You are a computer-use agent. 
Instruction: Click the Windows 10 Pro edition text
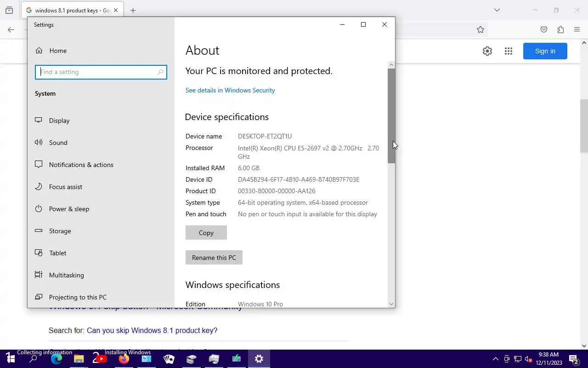click(260, 304)
